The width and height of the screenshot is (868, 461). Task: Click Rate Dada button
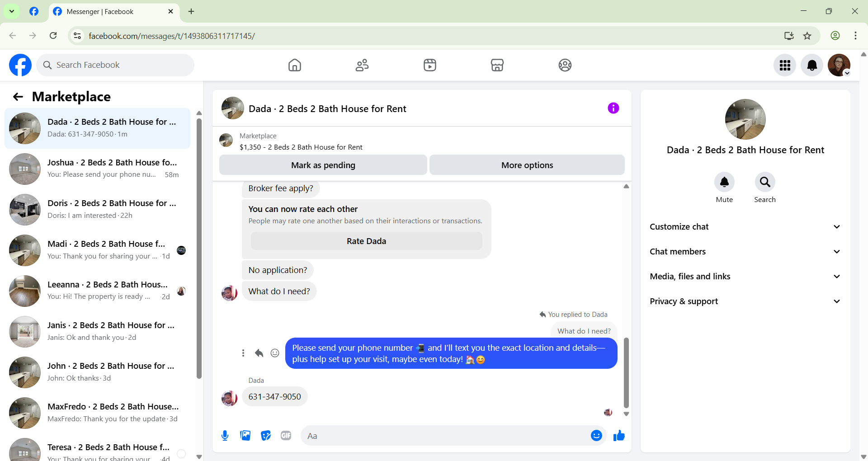(367, 241)
